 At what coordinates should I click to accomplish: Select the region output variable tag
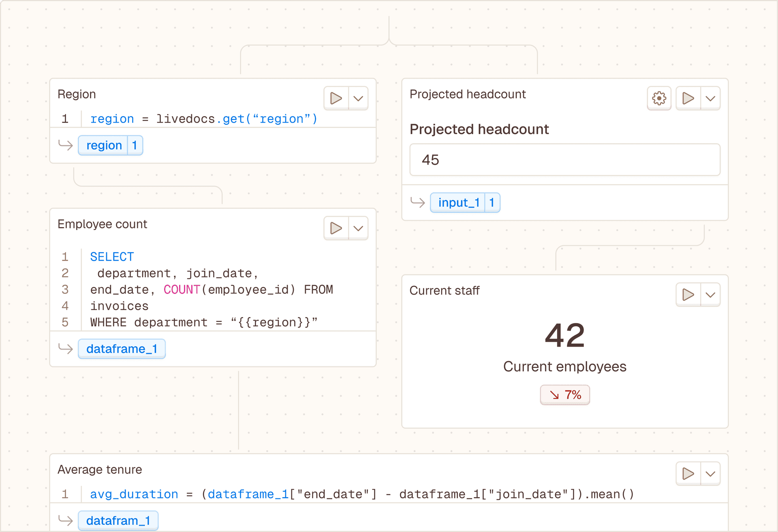pyautogui.click(x=104, y=145)
